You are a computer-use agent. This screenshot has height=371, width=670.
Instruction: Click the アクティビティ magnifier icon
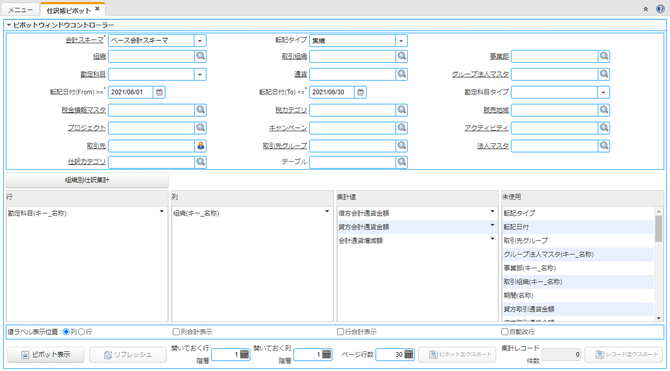tap(603, 127)
